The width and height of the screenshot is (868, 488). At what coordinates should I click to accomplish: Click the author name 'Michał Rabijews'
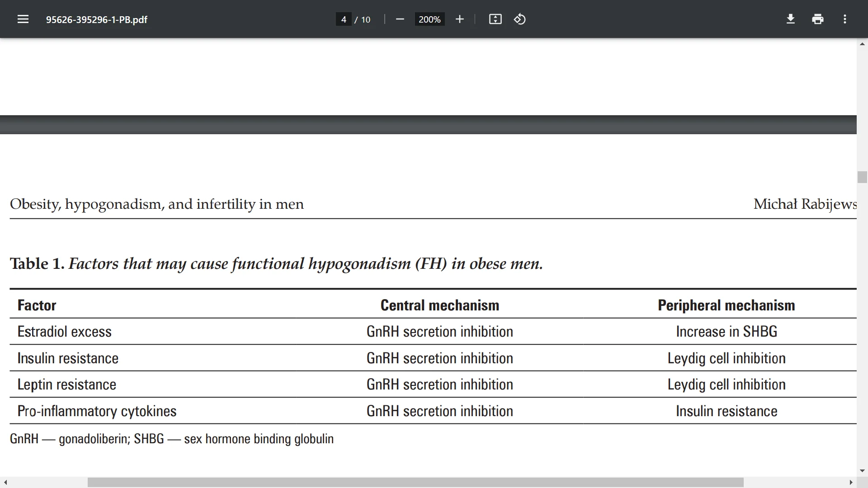(805, 204)
